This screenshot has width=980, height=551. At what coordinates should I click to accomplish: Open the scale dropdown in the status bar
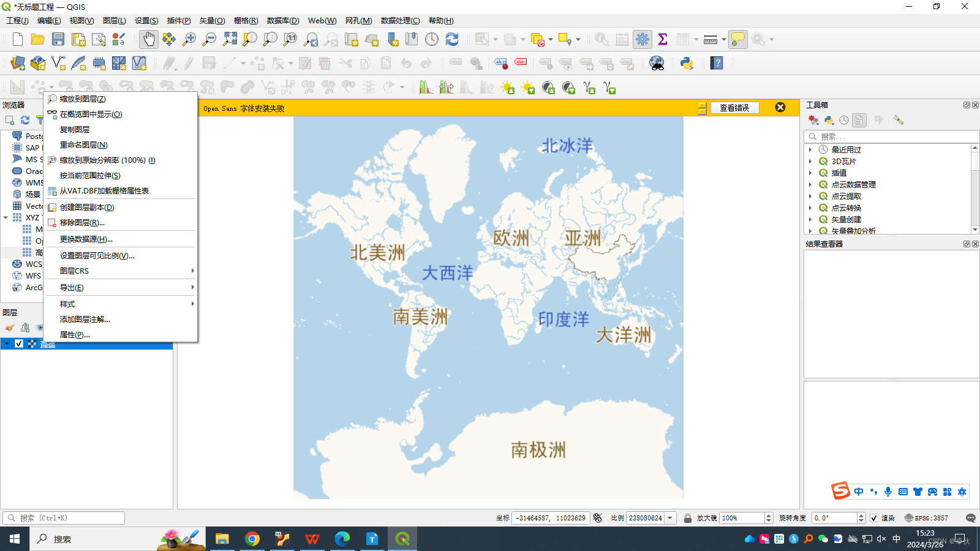pos(670,518)
